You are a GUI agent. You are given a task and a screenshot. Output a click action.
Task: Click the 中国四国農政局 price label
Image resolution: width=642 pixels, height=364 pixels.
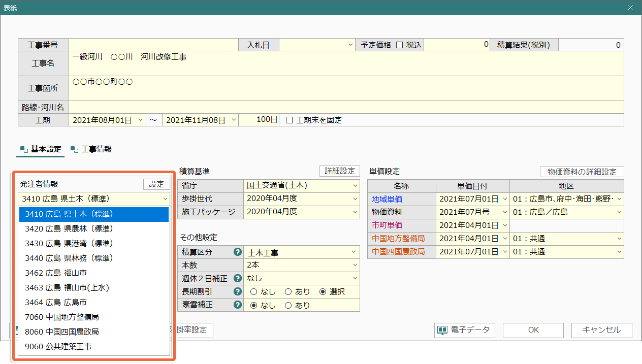pos(398,252)
